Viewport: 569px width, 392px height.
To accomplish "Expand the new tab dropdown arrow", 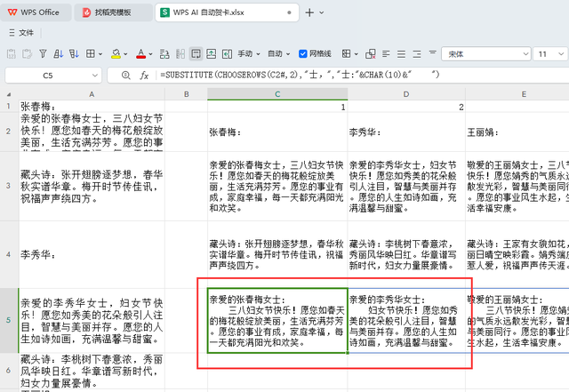I will [322, 12].
